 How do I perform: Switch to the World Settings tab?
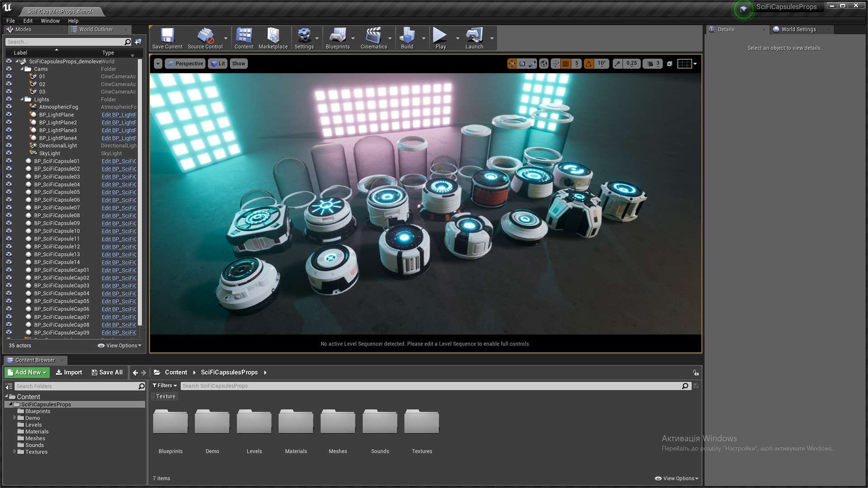(x=798, y=29)
